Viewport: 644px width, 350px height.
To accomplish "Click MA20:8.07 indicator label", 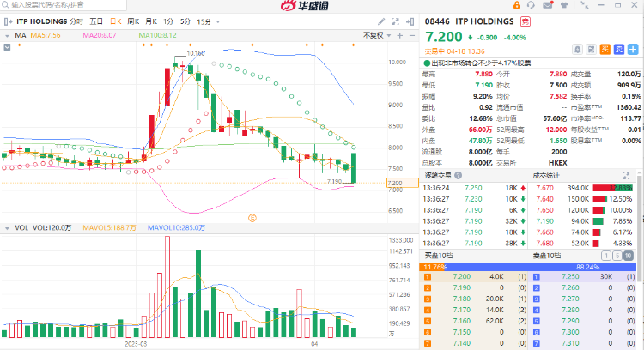I will pyautogui.click(x=100, y=36).
